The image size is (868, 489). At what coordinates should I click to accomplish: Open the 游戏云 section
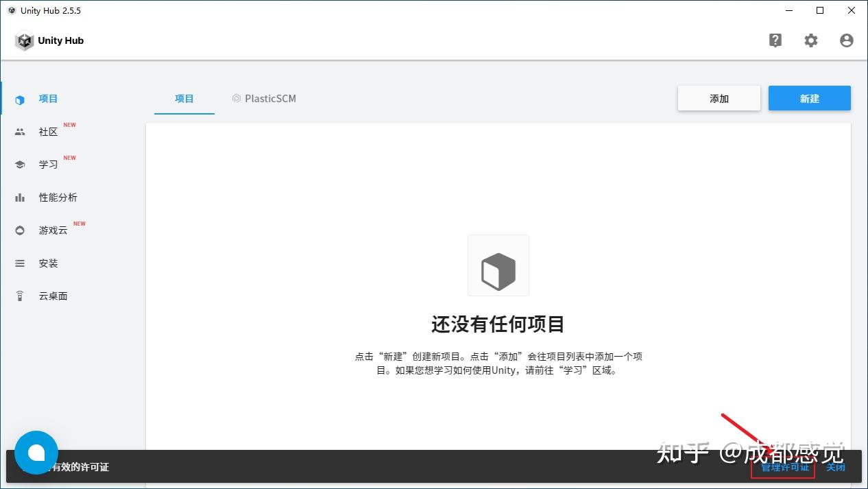coord(52,230)
